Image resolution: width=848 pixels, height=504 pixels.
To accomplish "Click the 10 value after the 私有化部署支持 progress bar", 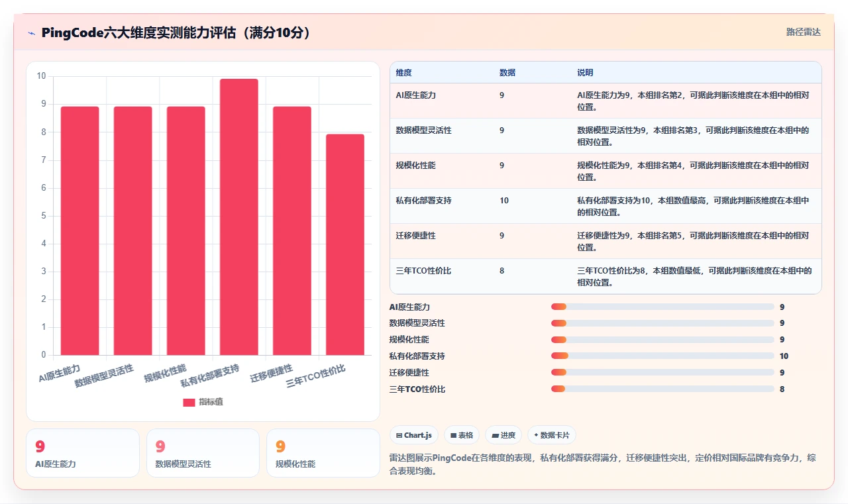I will pyautogui.click(x=784, y=356).
